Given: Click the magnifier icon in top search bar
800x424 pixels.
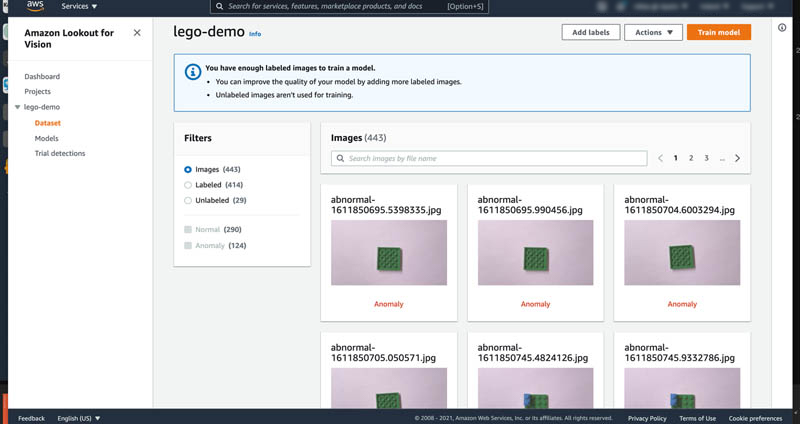Looking at the screenshot, I should (219, 6).
